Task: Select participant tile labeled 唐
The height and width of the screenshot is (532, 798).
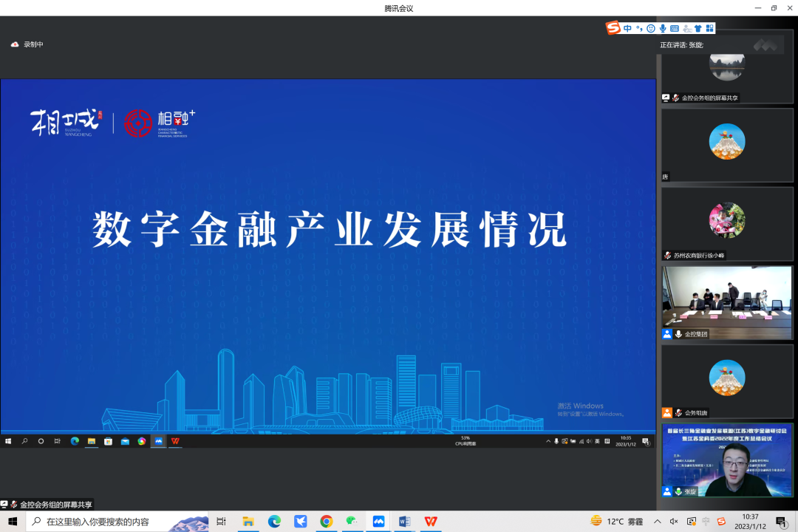Action: [x=727, y=145]
